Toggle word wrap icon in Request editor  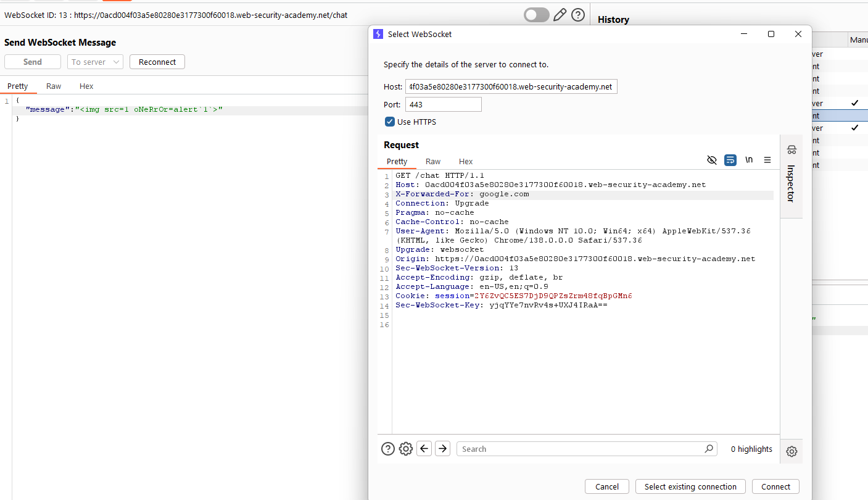730,160
